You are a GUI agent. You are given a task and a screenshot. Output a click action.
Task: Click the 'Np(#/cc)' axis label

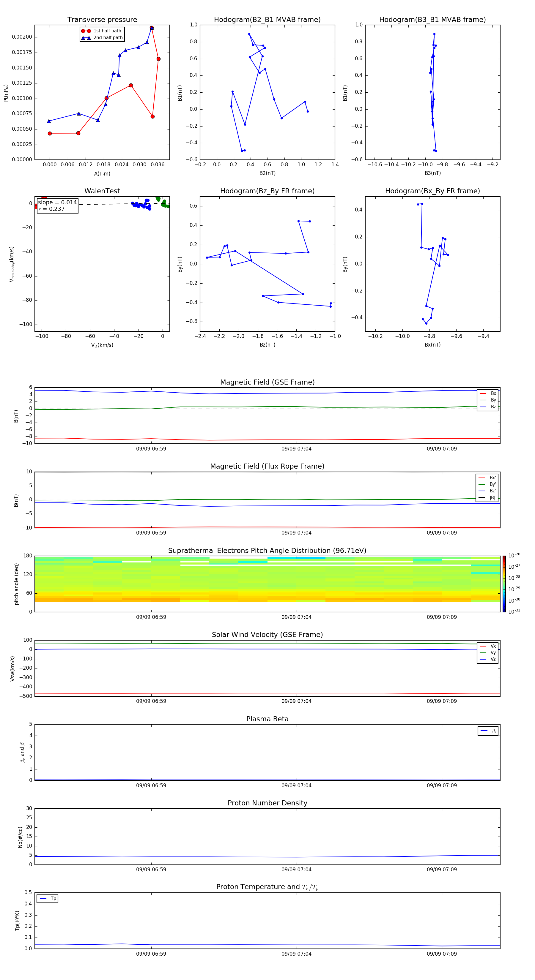20,837
